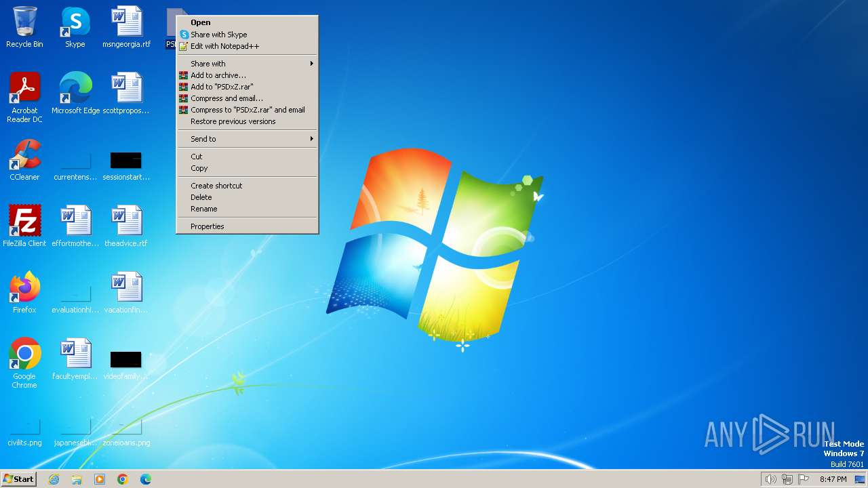Select FileZilla Client shortcut
Screen dimensions: 868x488
click(x=24, y=226)
